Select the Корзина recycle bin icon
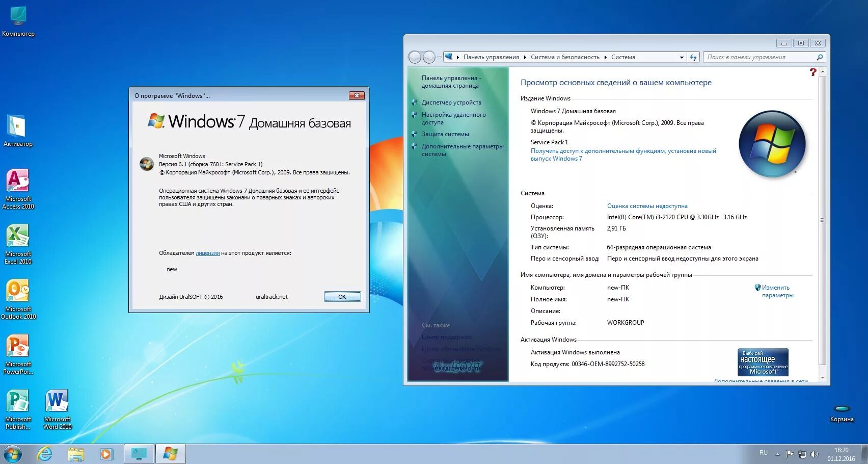868x464 pixels. click(842, 414)
